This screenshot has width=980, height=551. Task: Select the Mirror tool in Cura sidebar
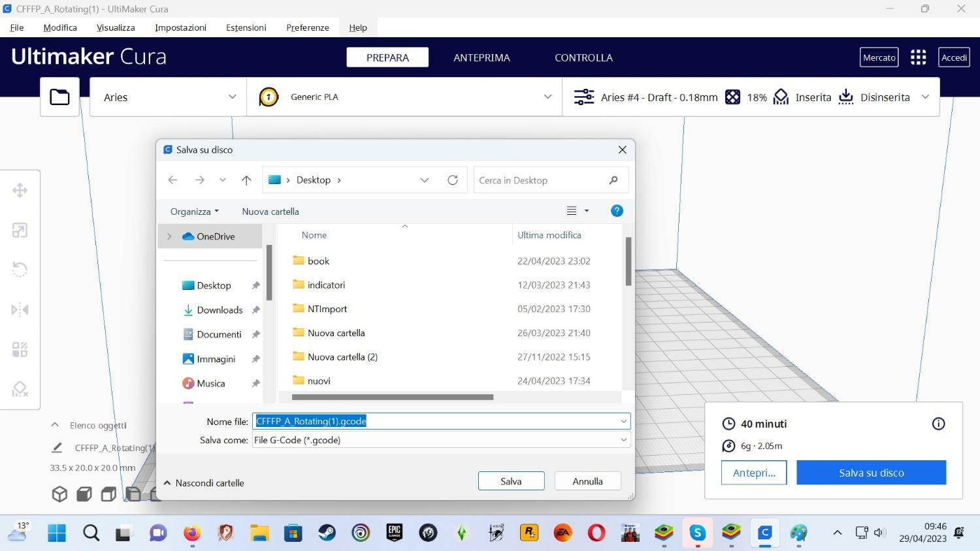click(x=20, y=309)
